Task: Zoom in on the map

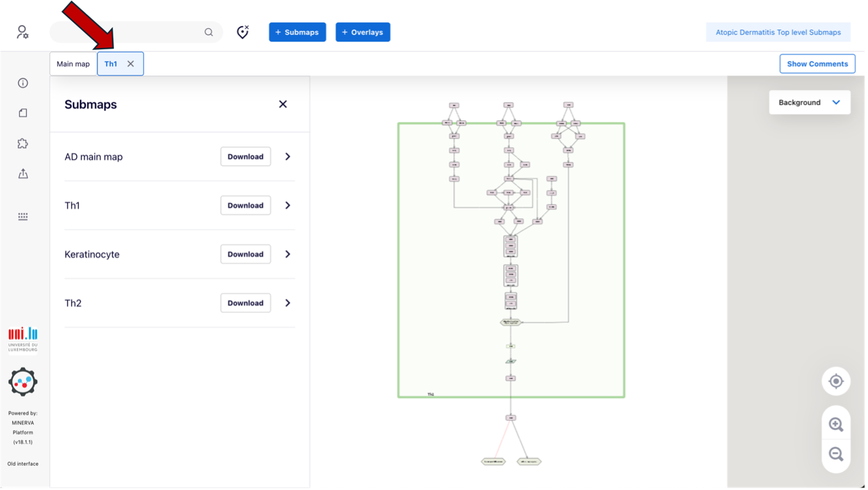Action: 836,424
